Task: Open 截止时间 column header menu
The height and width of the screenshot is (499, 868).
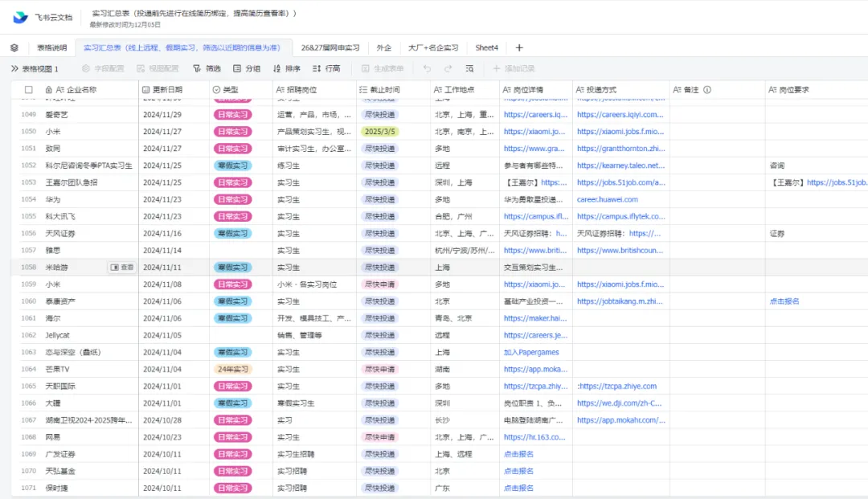Action: coord(393,90)
